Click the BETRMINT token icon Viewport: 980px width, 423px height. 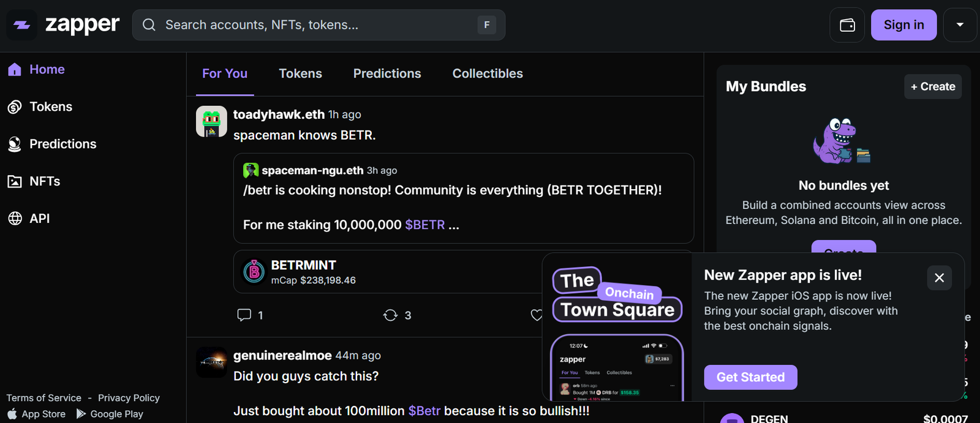(254, 271)
